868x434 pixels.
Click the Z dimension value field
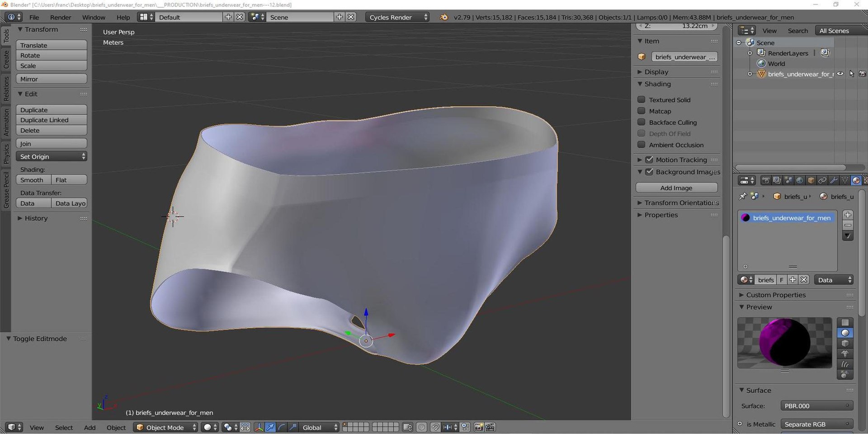coord(676,26)
